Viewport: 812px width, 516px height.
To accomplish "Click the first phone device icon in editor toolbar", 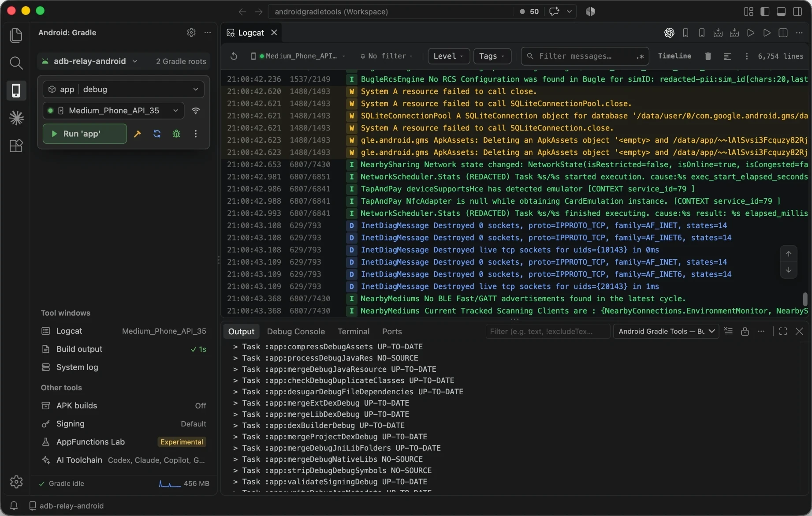I will coord(685,33).
